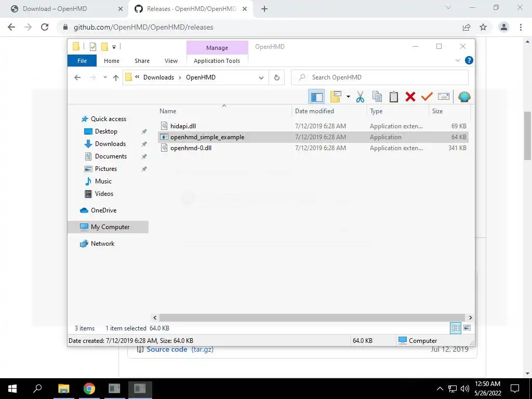Open Quick access in navigation pane

click(x=108, y=119)
